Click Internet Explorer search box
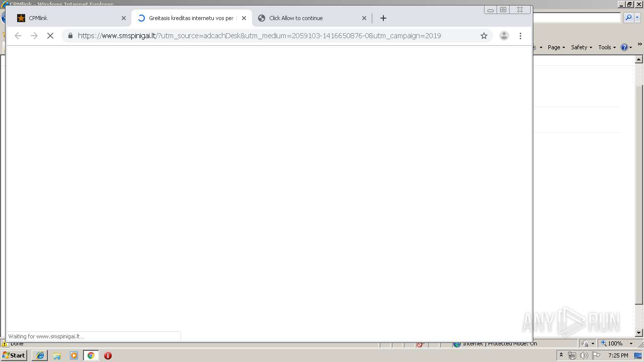Viewport: 644px width, 362px height. (x=577, y=18)
